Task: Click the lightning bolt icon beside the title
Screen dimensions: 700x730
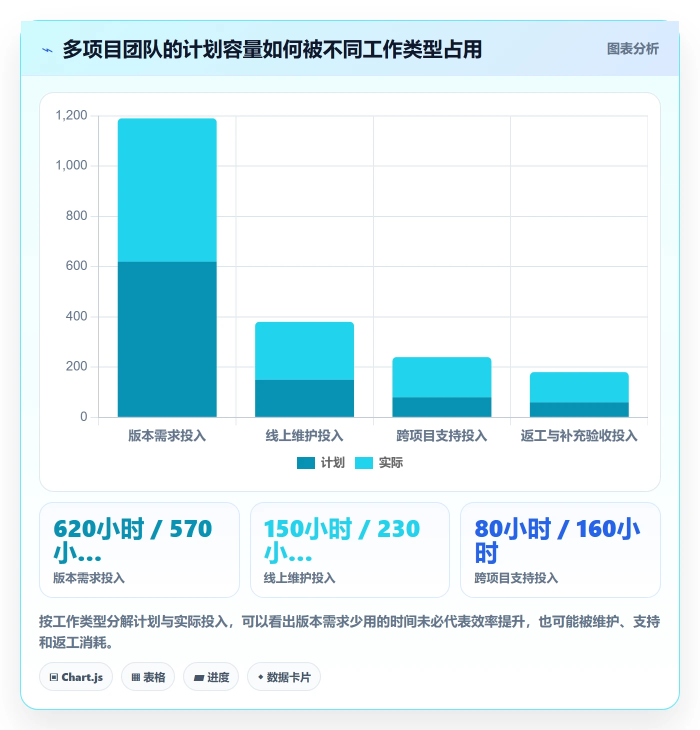Action: pyautogui.click(x=47, y=50)
